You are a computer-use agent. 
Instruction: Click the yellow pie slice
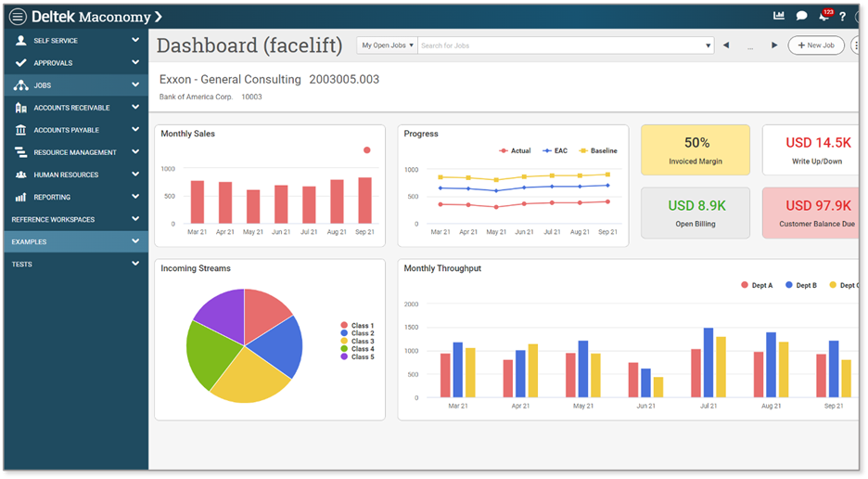(x=249, y=377)
